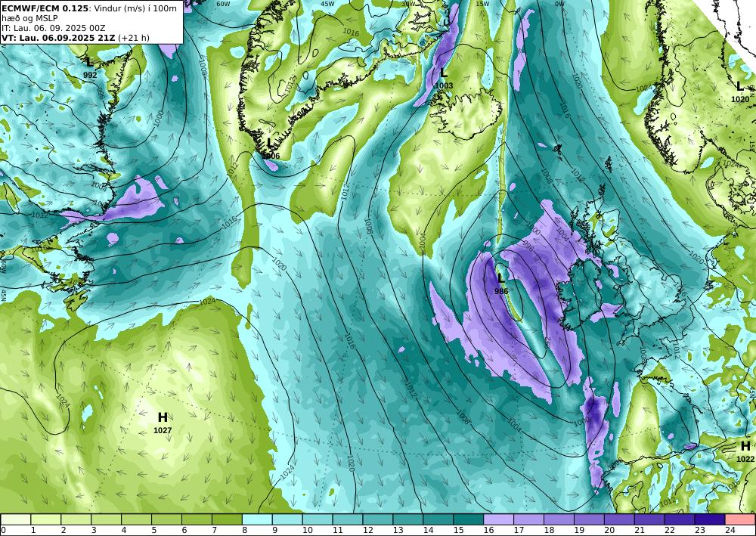756x536 pixels.
Task: Pick the light cyan swatch between 8 and 9
Action: tap(256, 519)
